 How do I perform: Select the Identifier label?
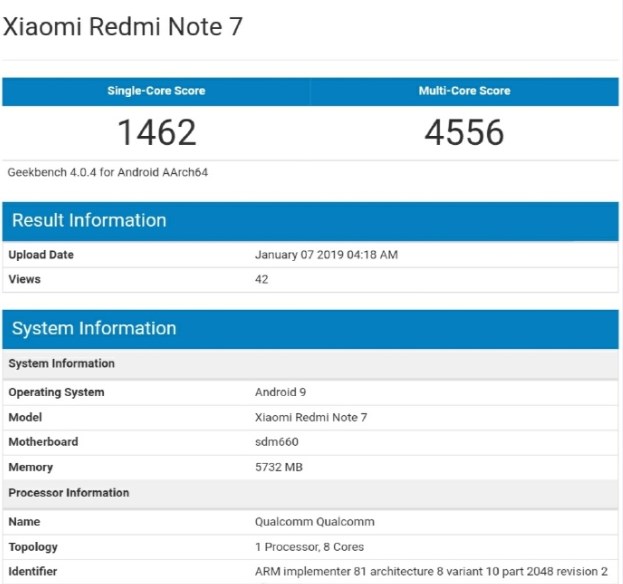click(33, 571)
